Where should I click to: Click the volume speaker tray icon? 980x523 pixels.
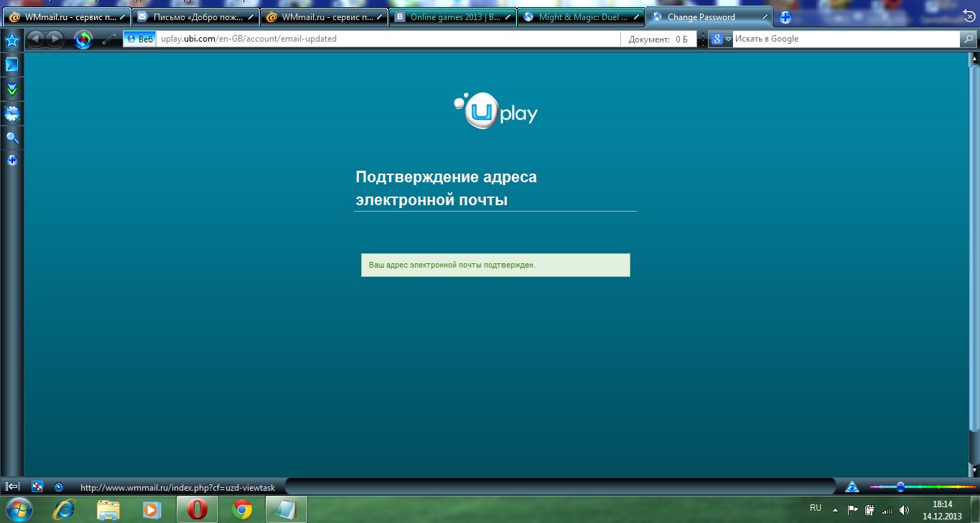tap(904, 510)
